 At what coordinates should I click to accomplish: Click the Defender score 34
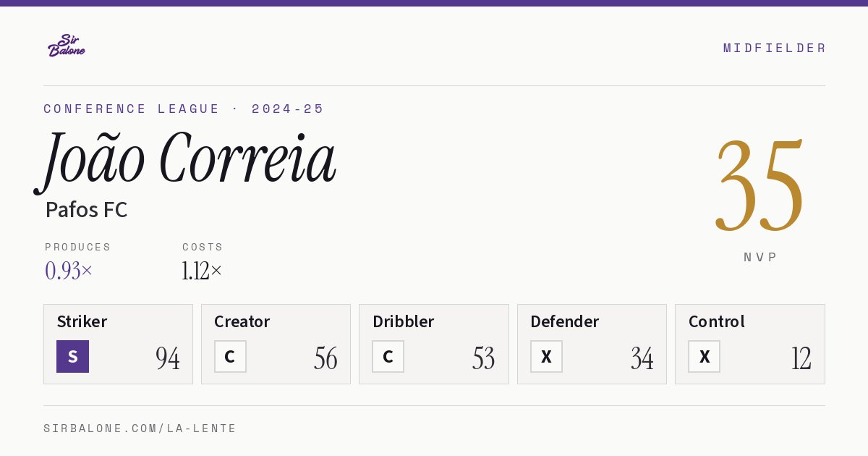(x=642, y=358)
